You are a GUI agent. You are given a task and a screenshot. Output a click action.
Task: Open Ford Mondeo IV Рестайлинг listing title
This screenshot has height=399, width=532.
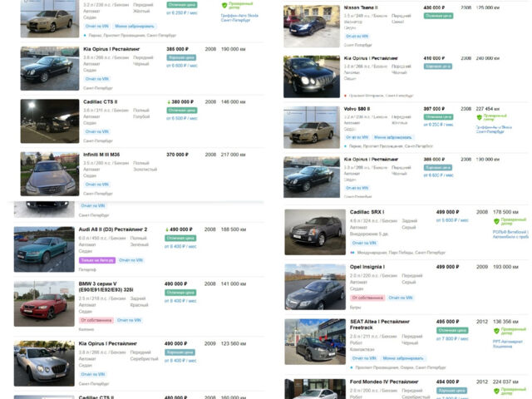point(384,382)
